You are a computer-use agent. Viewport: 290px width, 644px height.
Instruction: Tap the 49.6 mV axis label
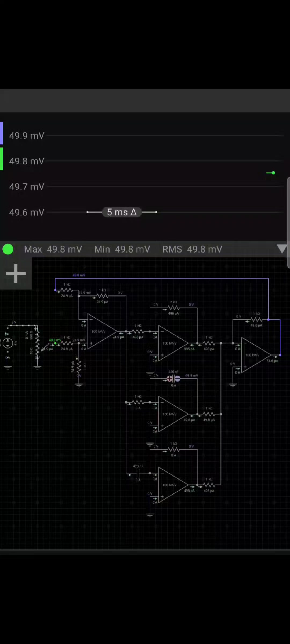pos(27,212)
